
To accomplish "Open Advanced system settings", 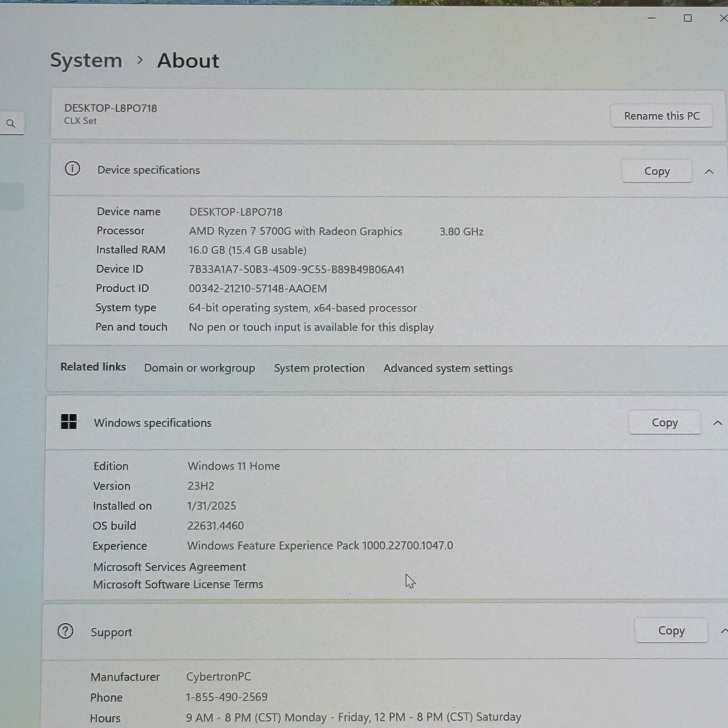I will [448, 368].
